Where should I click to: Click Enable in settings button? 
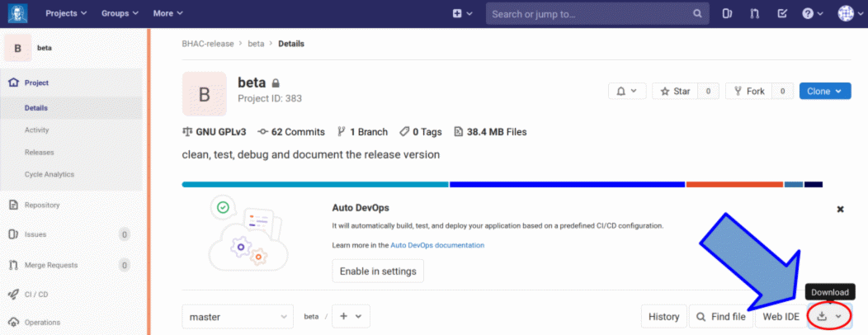pyautogui.click(x=378, y=271)
